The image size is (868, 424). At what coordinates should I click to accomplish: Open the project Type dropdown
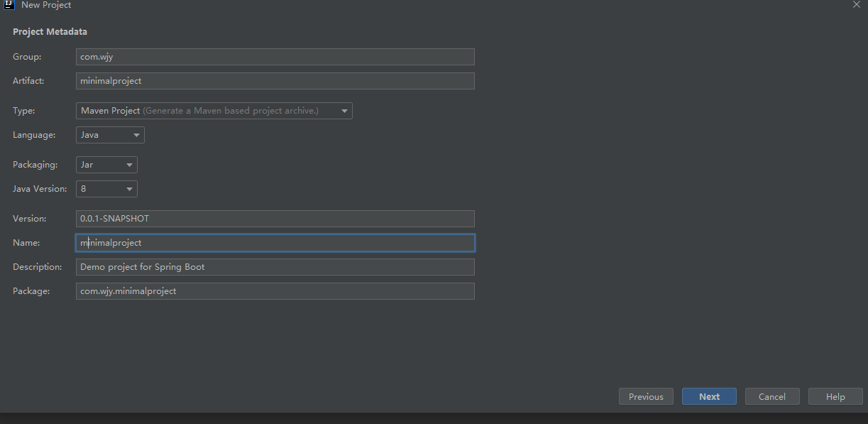(x=213, y=111)
